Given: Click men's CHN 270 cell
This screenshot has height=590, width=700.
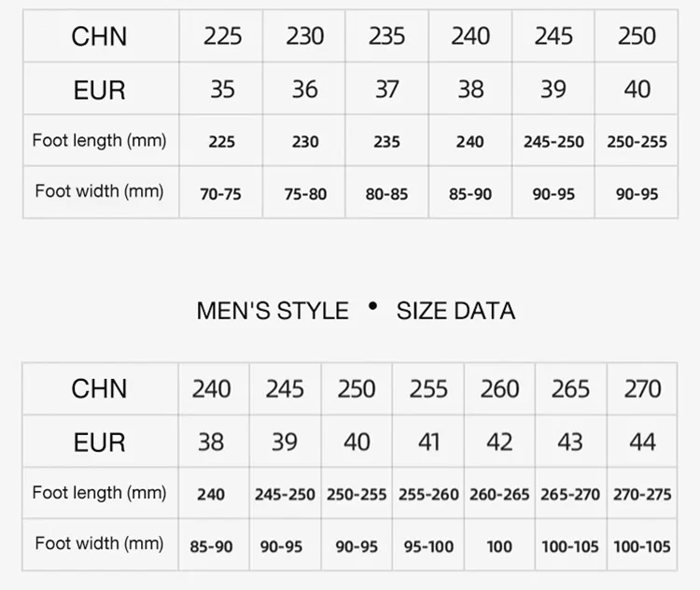Looking at the screenshot, I should tap(642, 388).
